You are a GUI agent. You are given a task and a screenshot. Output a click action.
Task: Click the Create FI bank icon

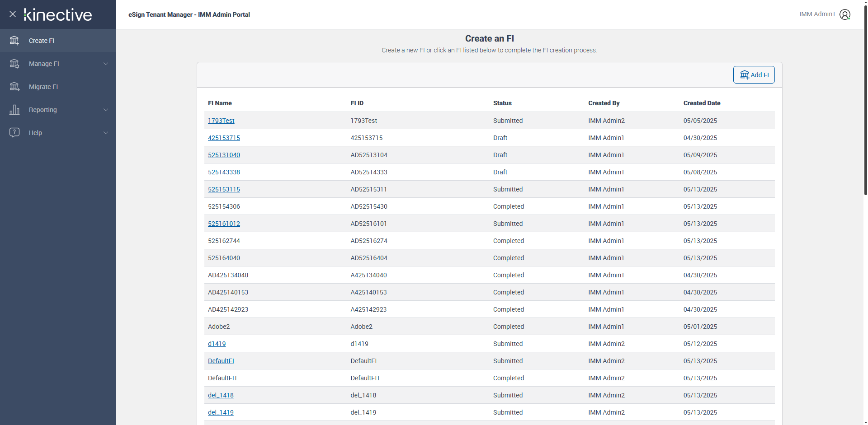click(x=14, y=41)
